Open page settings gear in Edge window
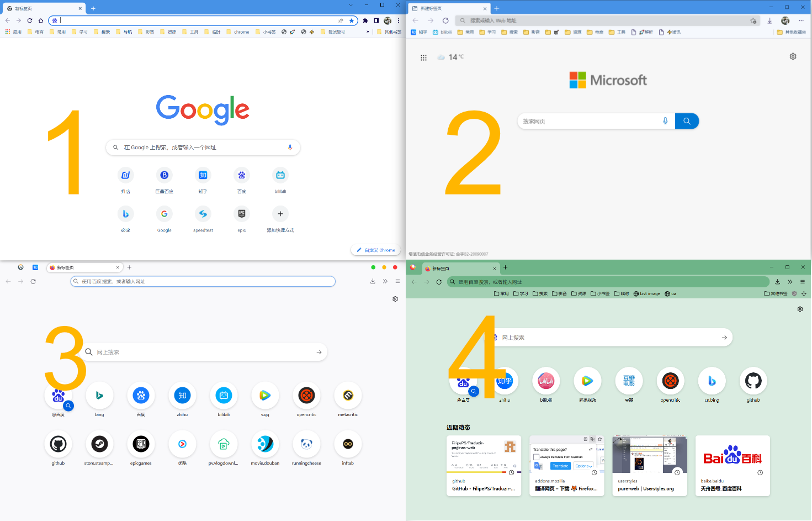 pyautogui.click(x=793, y=56)
